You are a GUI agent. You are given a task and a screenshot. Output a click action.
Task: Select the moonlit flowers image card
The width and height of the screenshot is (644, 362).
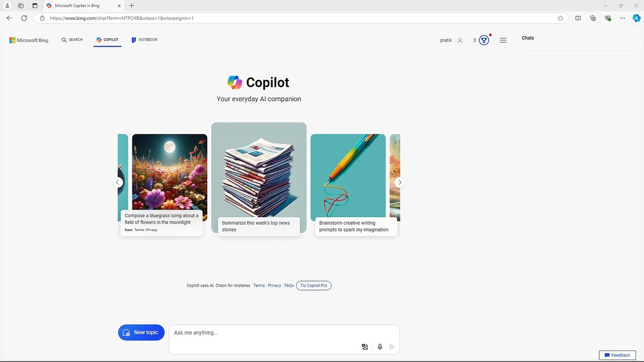coord(170,172)
